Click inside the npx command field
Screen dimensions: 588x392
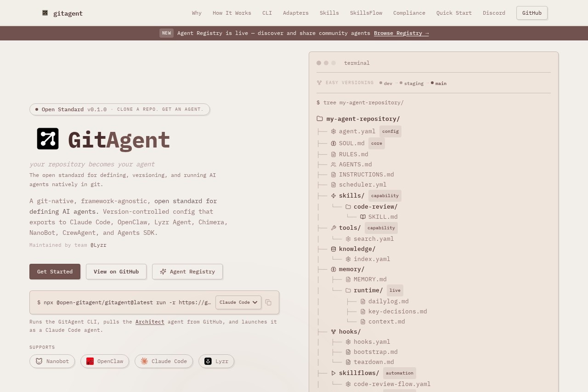[x=124, y=302]
